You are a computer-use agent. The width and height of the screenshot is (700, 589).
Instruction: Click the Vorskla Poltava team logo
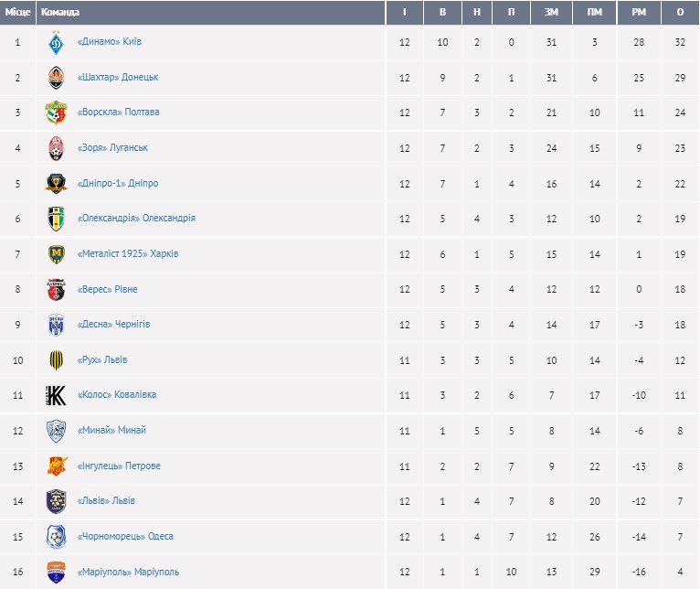tap(57, 112)
